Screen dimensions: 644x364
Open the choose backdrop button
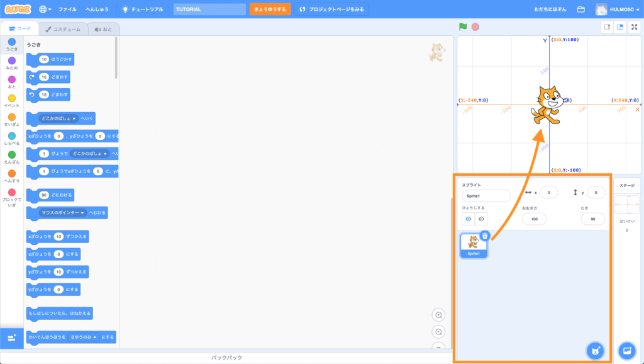[x=626, y=350]
